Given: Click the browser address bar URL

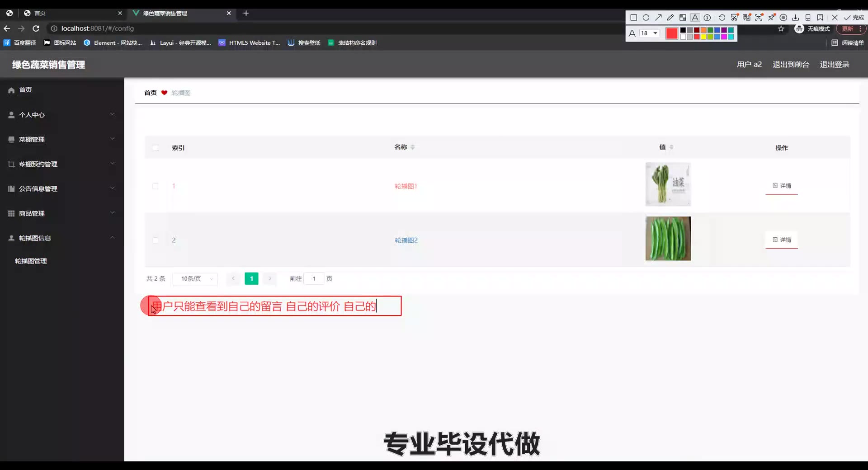Looking at the screenshot, I should [98, 28].
